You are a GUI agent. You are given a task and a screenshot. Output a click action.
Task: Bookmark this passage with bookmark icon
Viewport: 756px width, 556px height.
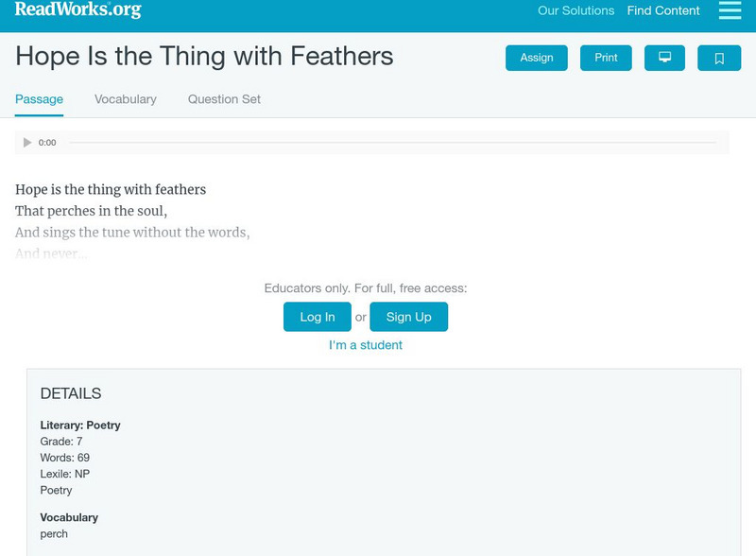click(719, 58)
